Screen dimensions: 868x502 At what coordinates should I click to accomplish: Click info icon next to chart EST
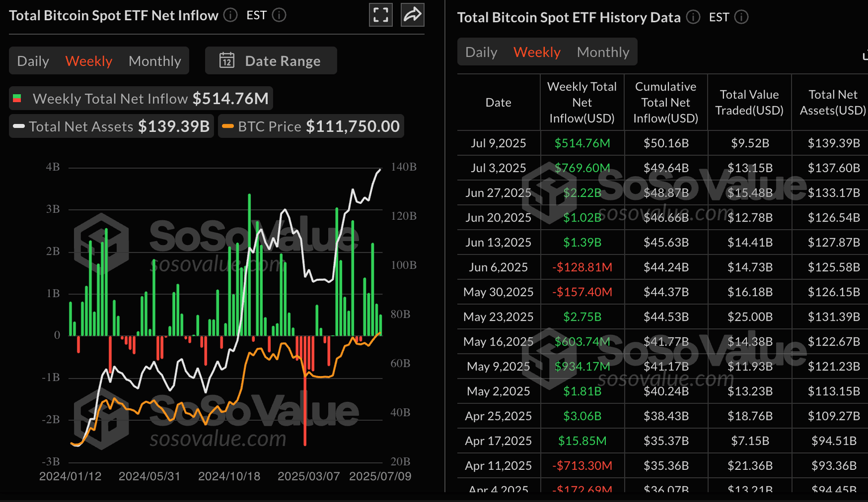(x=279, y=15)
